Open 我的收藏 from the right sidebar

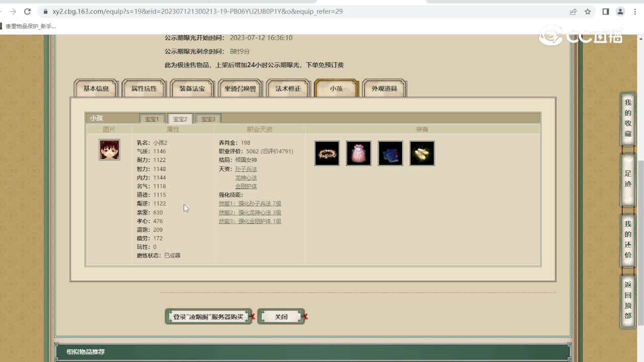tap(627, 119)
